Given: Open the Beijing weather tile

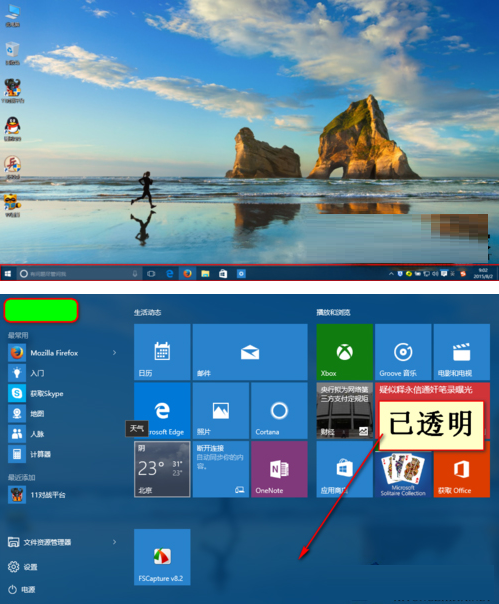Looking at the screenshot, I should pyautogui.click(x=162, y=469).
